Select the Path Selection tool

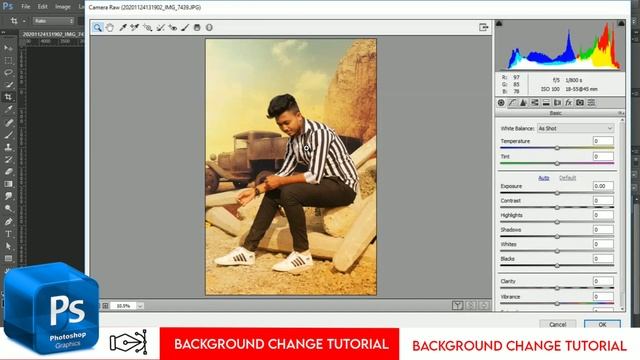click(x=8, y=246)
